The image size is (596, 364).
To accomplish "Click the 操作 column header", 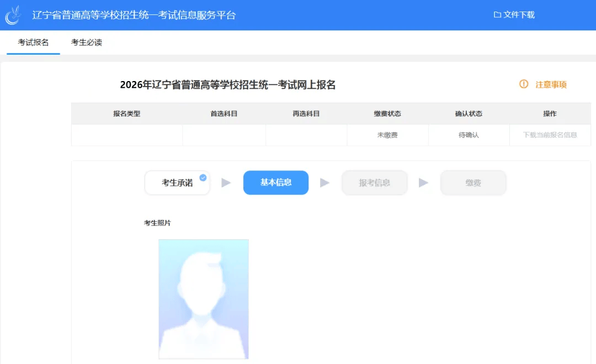I will tap(550, 114).
